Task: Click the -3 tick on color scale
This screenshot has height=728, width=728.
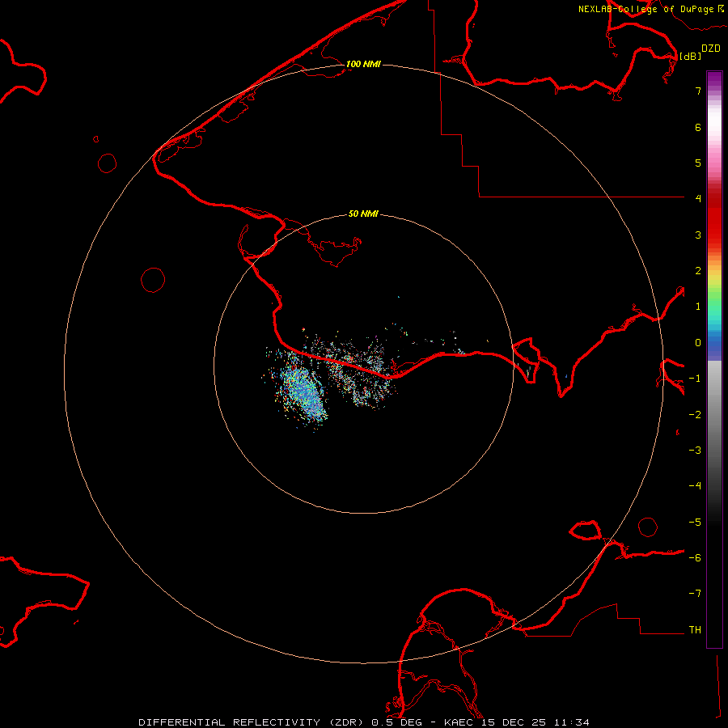Action: click(x=695, y=451)
